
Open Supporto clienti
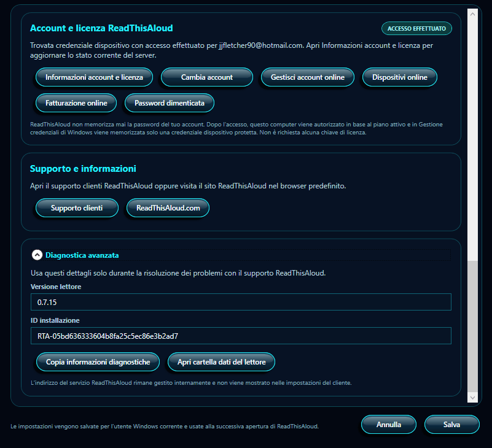[77, 208]
